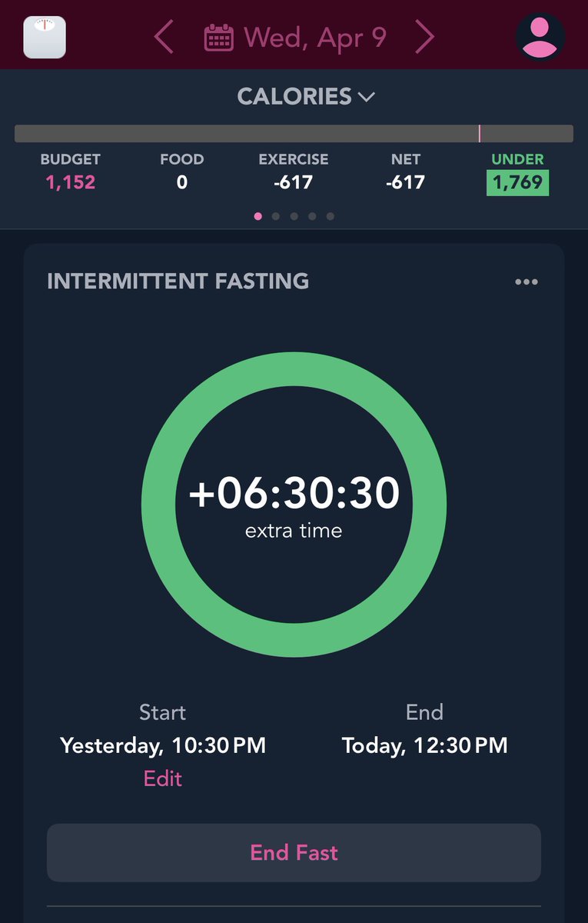The width and height of the screenshot is (588, 923).
Task: Click the Wed, Apr 9 date label
Action: point(315,37)
